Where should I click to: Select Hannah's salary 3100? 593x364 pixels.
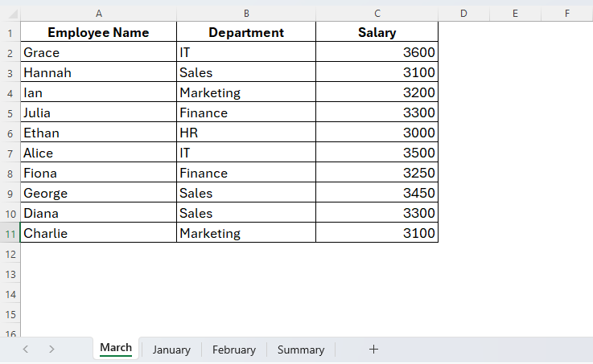(x=377, y=72)
